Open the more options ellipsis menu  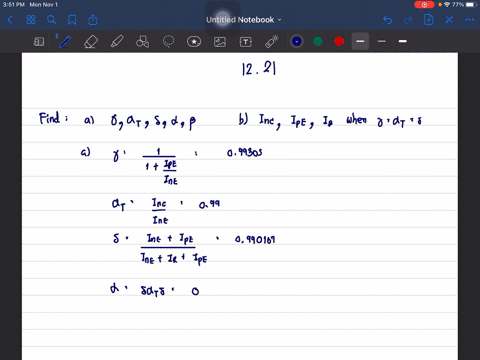tap(469, 20)
